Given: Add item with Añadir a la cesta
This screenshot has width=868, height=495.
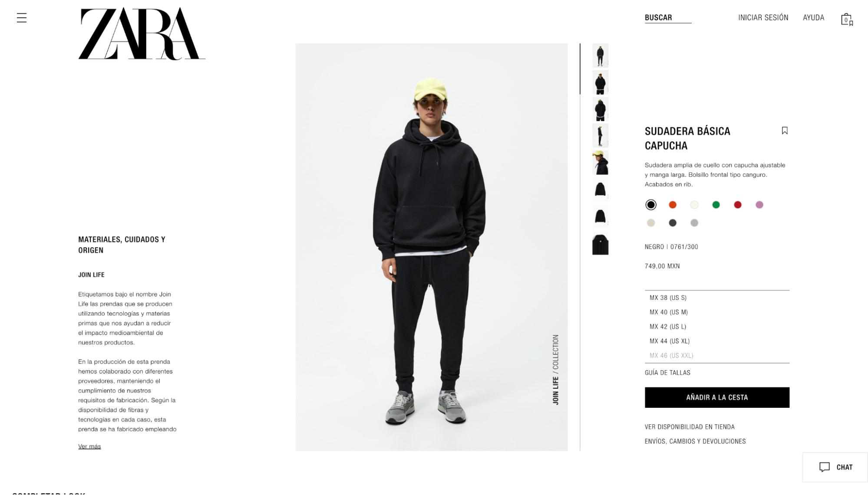Looking at the screenshot, I should coord(717,397).
